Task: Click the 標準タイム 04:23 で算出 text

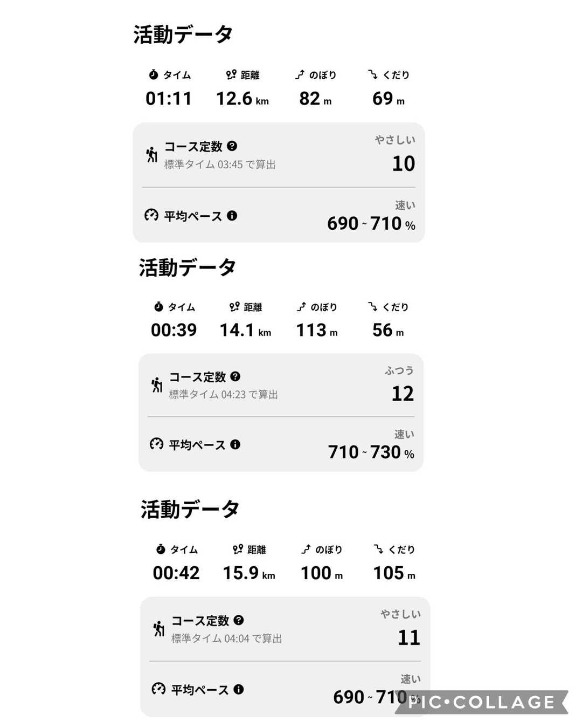Action: 223,395
